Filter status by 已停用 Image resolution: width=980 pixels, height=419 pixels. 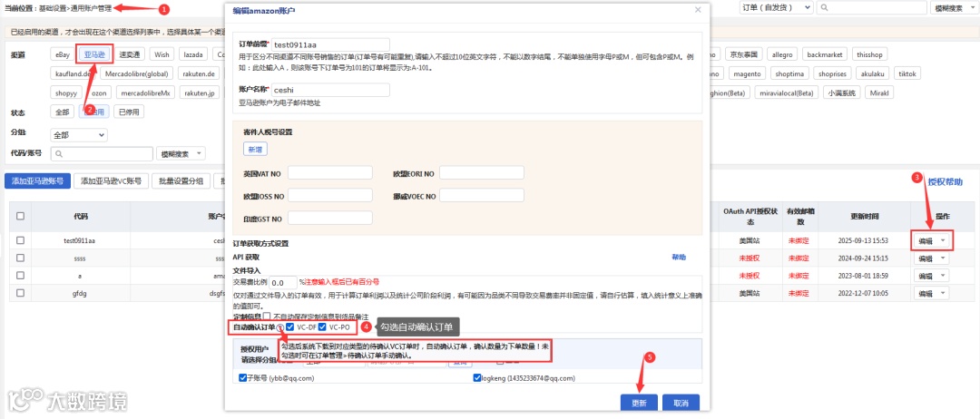(x=130, y=112)
